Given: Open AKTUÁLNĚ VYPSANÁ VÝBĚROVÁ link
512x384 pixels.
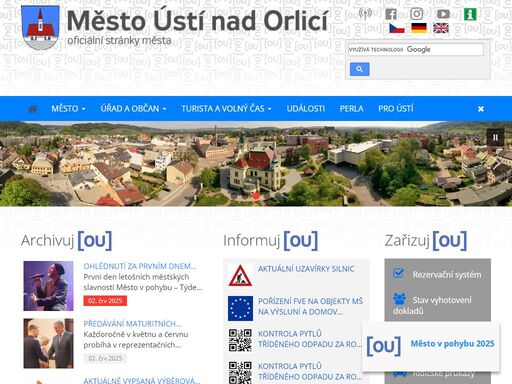Looking at the screenshot, I should tap(142, 380).
